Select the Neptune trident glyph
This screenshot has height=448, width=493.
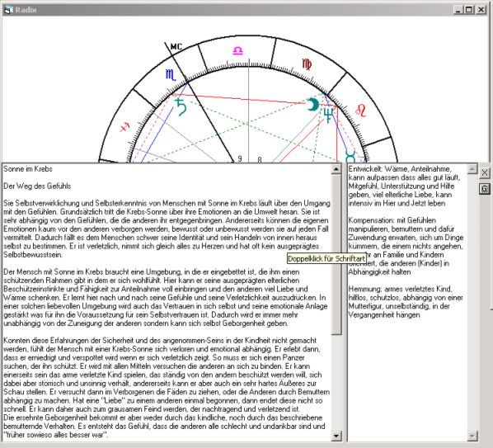(x=329, y=116)
